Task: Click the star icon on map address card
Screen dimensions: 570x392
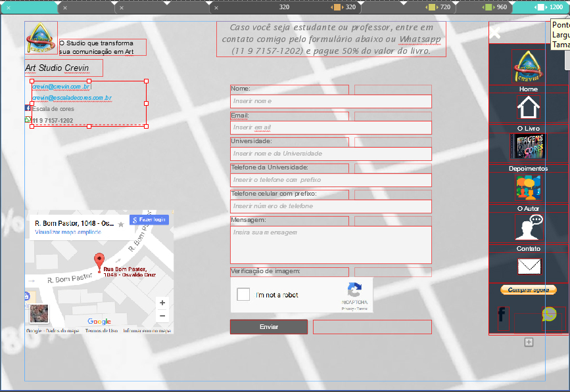Action: point(121,225)
